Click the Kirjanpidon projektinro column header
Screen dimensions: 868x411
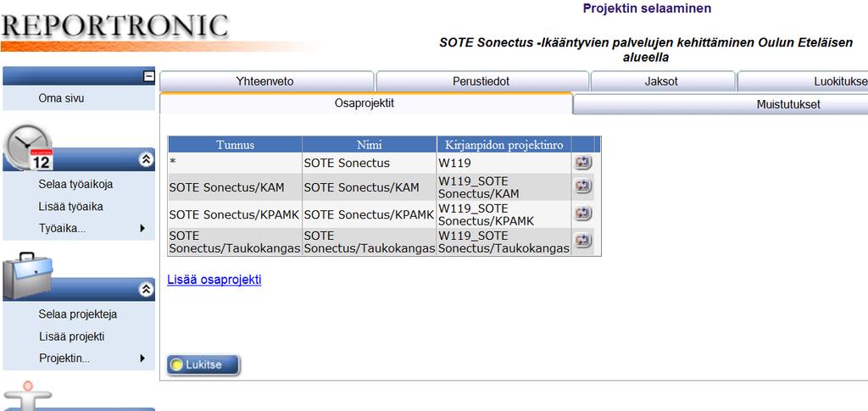504,144
